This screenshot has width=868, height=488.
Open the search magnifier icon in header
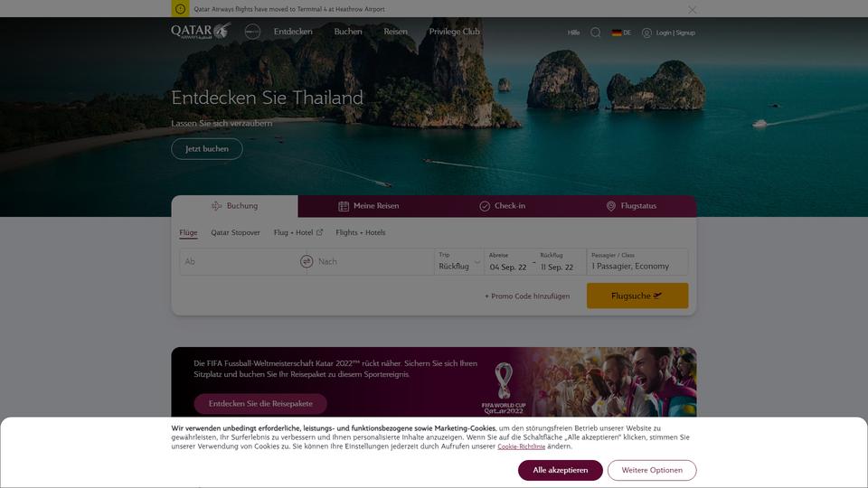pos(596,33)
